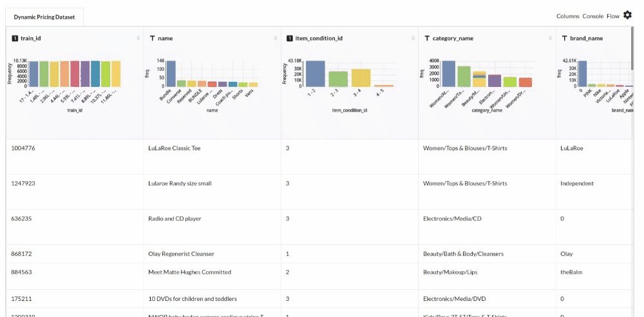Click the text type icon beside category_name
Viewport: 644px width, 317px height.
pos(427,38)
